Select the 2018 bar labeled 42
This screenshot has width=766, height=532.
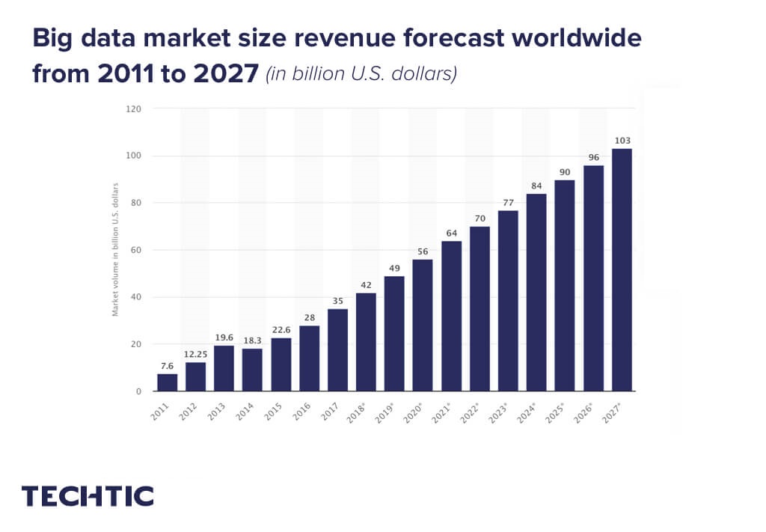pos(366,342)
